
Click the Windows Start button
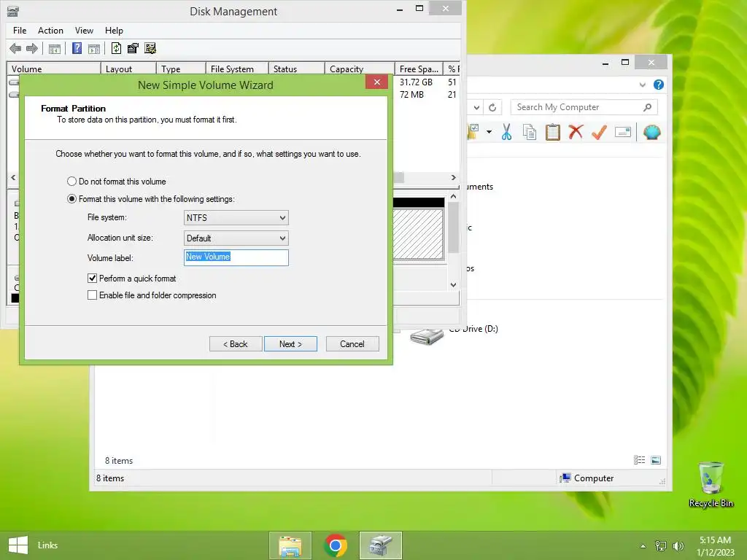(x=18, y=545)
